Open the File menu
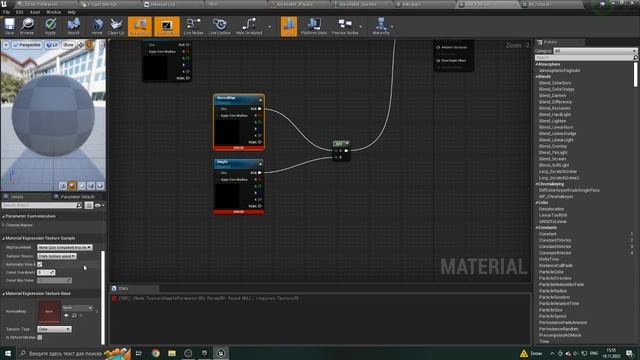The image size is (640, 360). [7, 12]
